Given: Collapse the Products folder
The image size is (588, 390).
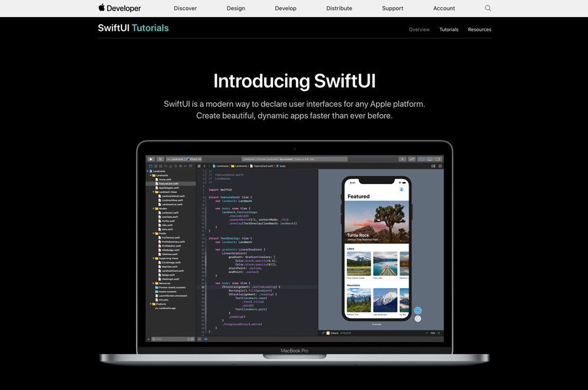Looking at the screenshot, I should (151, 304).
